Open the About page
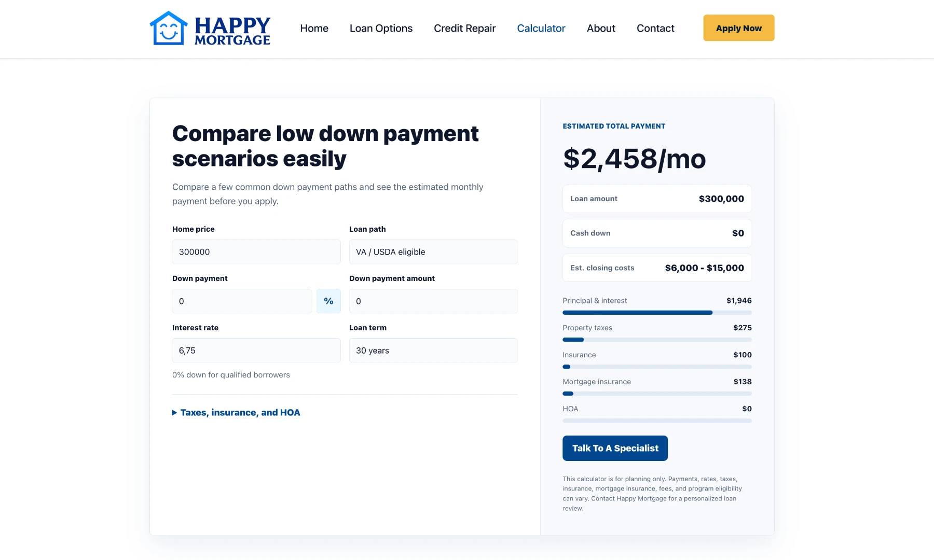 coord(601,29)
